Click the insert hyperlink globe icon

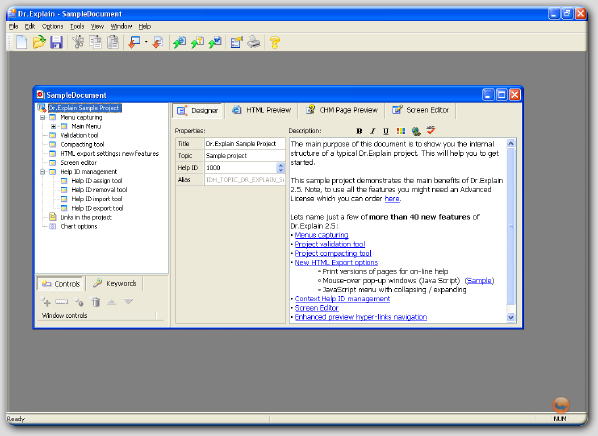(x=416, y=131)
